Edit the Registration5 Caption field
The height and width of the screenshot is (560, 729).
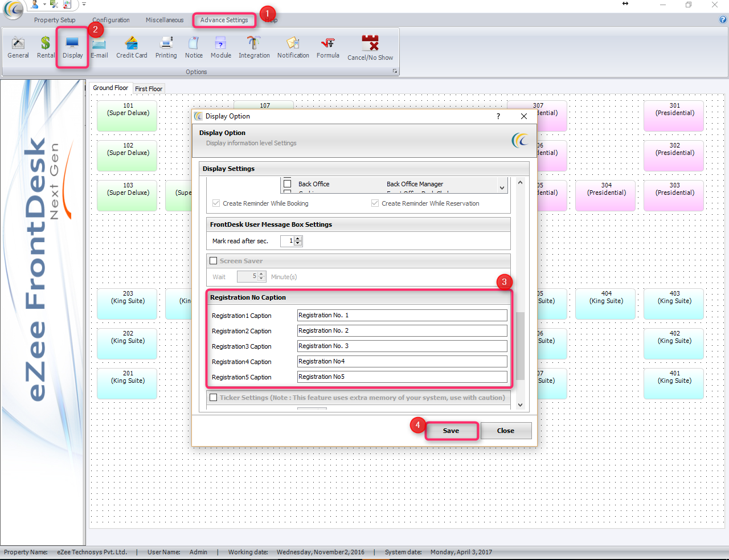402,377
